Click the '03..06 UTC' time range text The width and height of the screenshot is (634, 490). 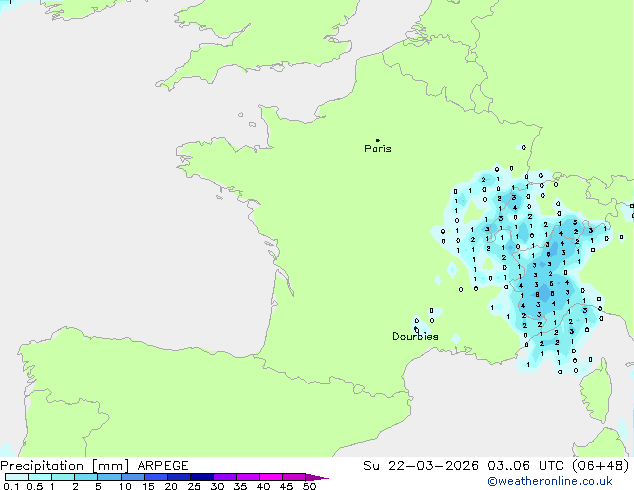[x=525, y=466]
